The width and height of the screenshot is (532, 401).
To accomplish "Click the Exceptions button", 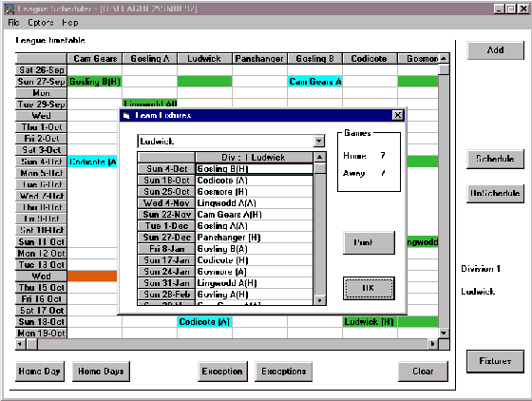I will coord(284,372).
